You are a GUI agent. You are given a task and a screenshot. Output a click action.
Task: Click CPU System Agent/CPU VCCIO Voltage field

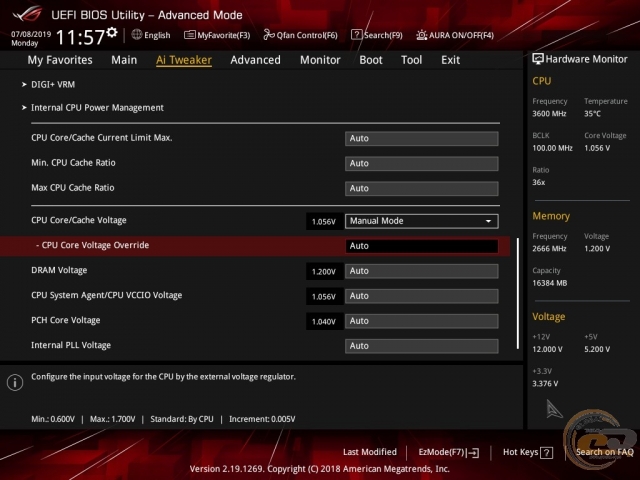[422, 296]
